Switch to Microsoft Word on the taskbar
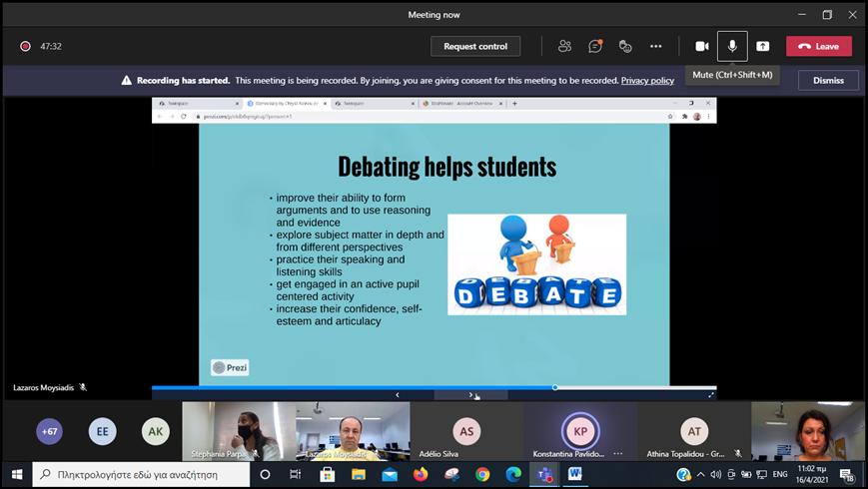The height and width of the screenshot is (489, 868). point(575,475)
